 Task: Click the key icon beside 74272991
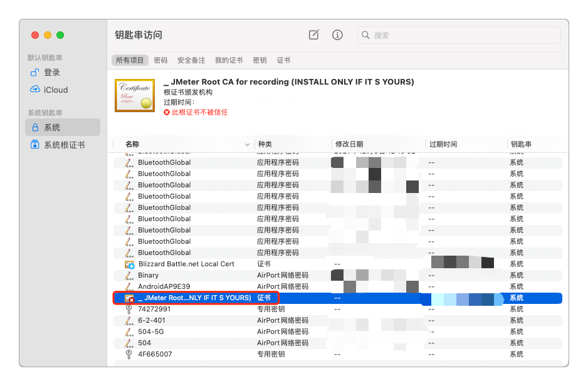tap(129, 309)
